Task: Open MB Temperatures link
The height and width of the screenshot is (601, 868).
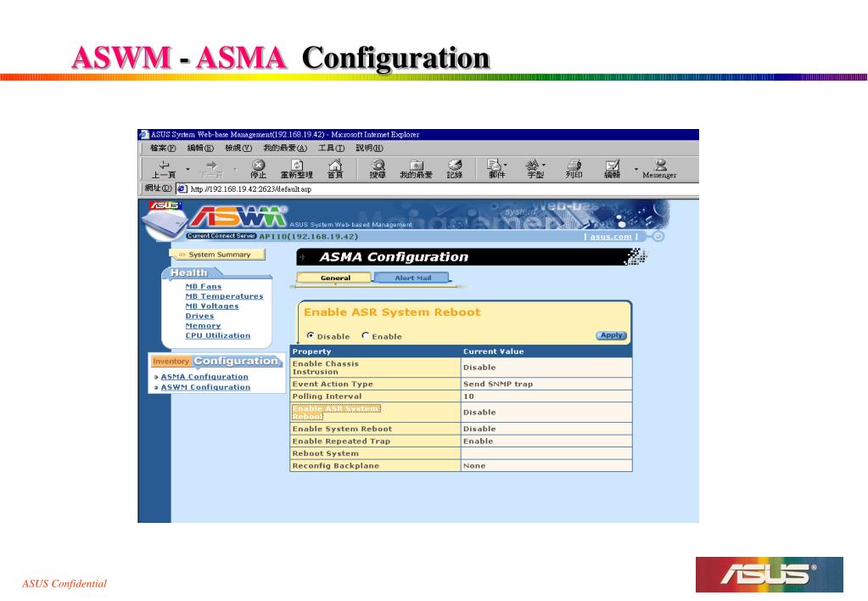Action: click(224, 296)
